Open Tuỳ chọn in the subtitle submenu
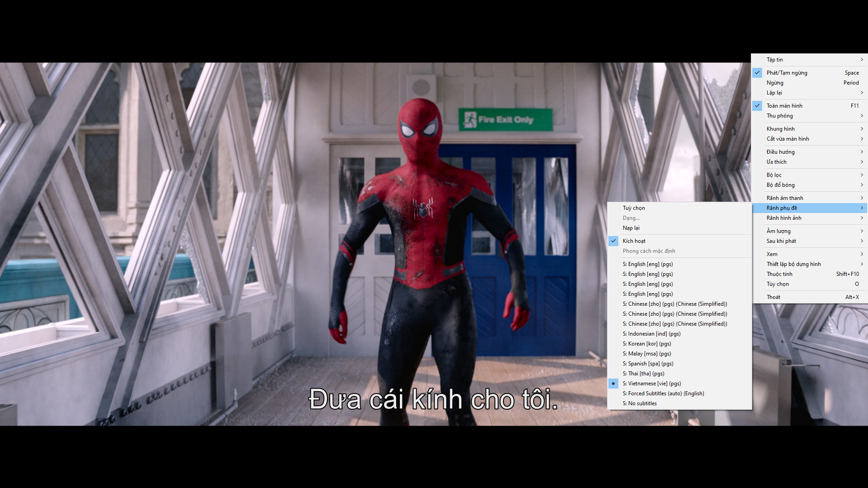 click(x=679, y=208)
